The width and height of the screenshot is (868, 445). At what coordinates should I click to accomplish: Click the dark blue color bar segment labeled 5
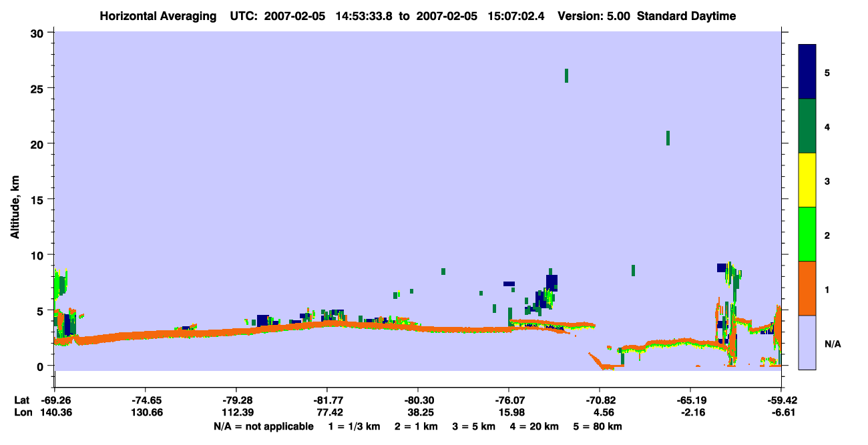[x=807, y=72]
